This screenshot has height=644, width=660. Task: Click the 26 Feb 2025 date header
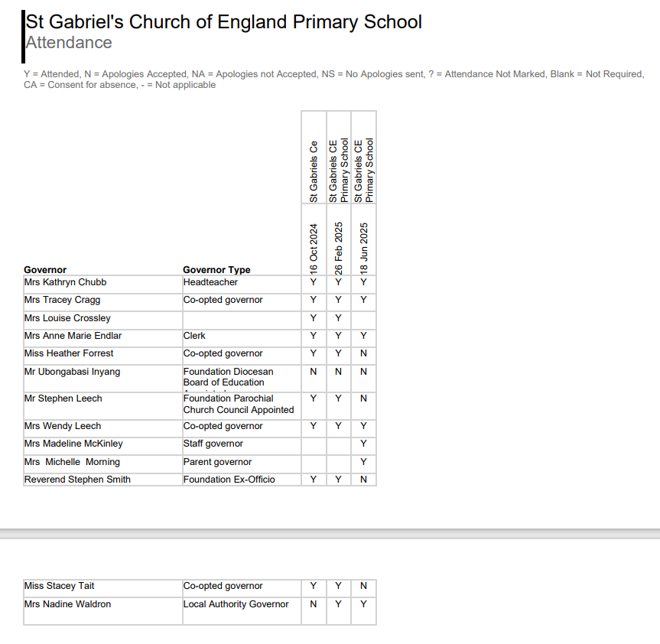click(339, 249)
